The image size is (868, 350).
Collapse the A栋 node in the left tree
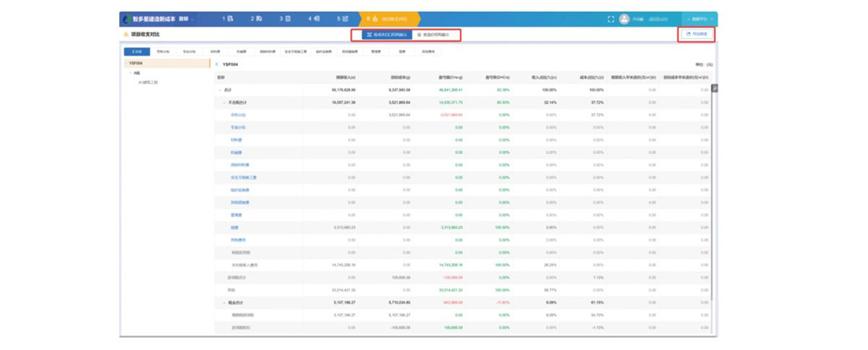pos(130,73)
